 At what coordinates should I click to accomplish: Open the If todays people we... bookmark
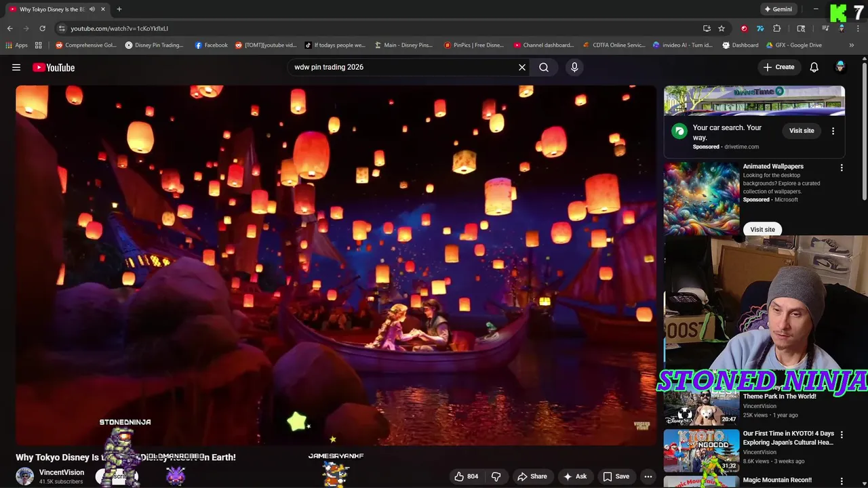pos(335,45)
